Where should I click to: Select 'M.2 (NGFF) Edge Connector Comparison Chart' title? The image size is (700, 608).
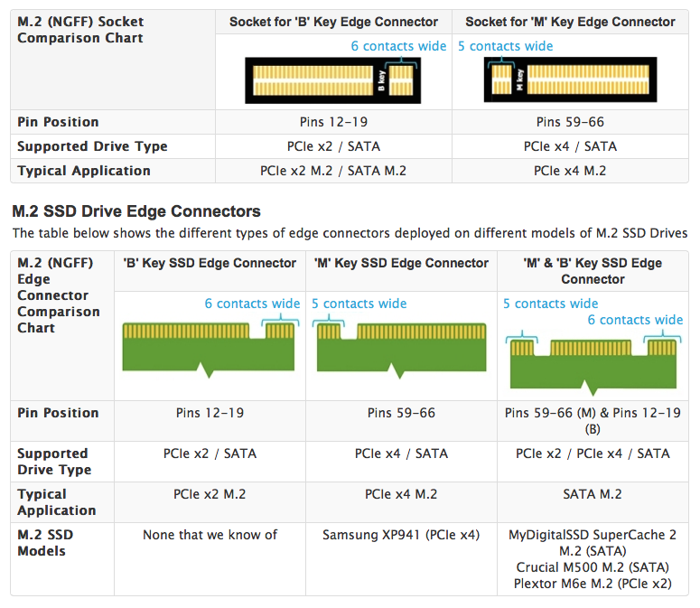pos(59,295)
